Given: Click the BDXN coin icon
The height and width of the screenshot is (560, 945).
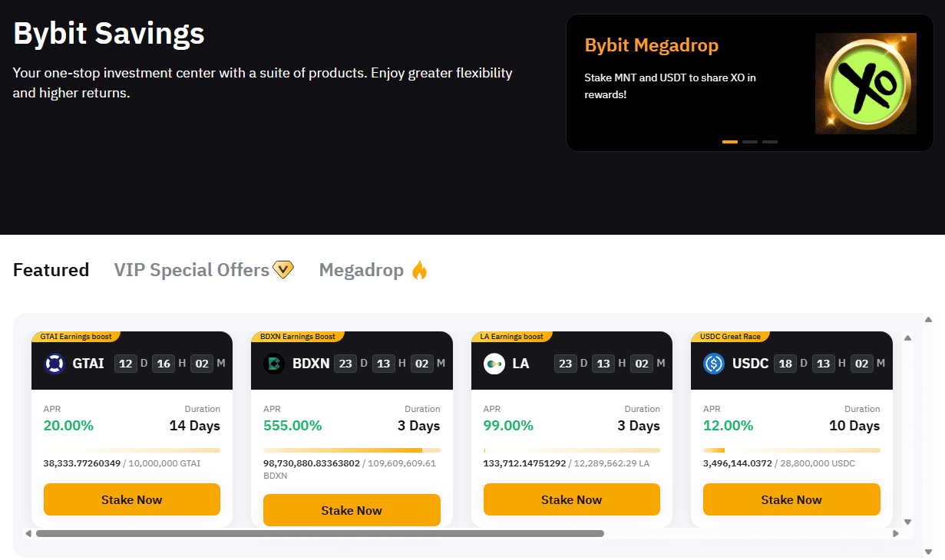Looking at the screenshot, I should 273,363.
